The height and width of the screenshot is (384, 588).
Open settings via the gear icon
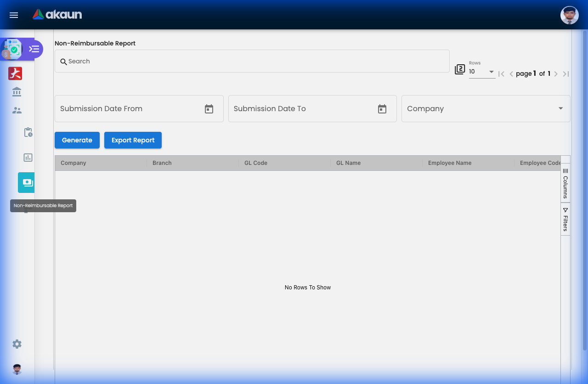pyautogui.click(x=17, y=344)
